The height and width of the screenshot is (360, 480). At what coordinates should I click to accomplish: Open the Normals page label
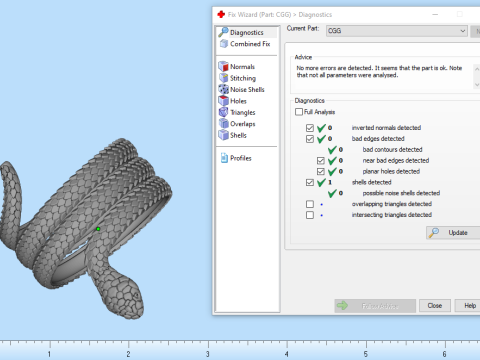click(242, 67)
